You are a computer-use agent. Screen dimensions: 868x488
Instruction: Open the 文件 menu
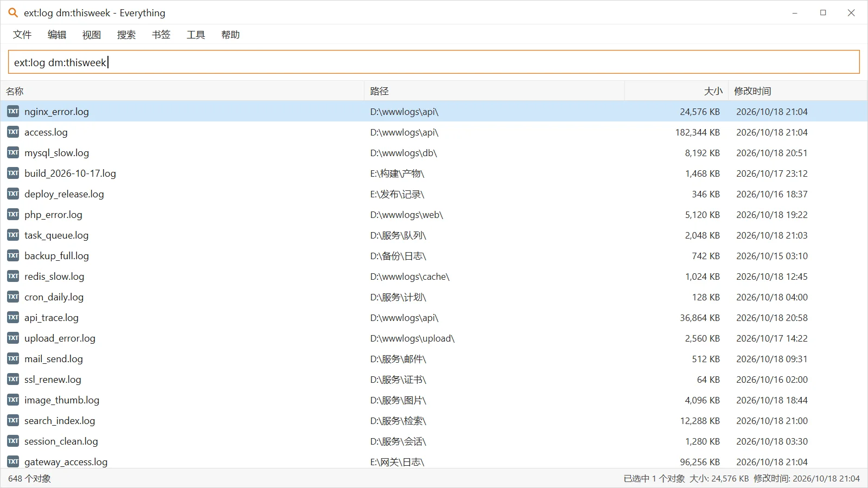pyautogui.click(x=22, y=35)
